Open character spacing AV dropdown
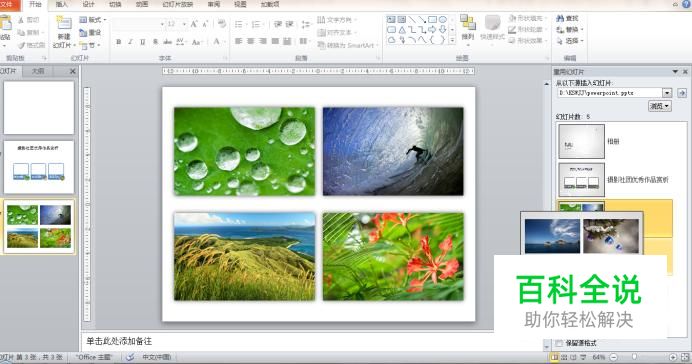 [181, 42]
